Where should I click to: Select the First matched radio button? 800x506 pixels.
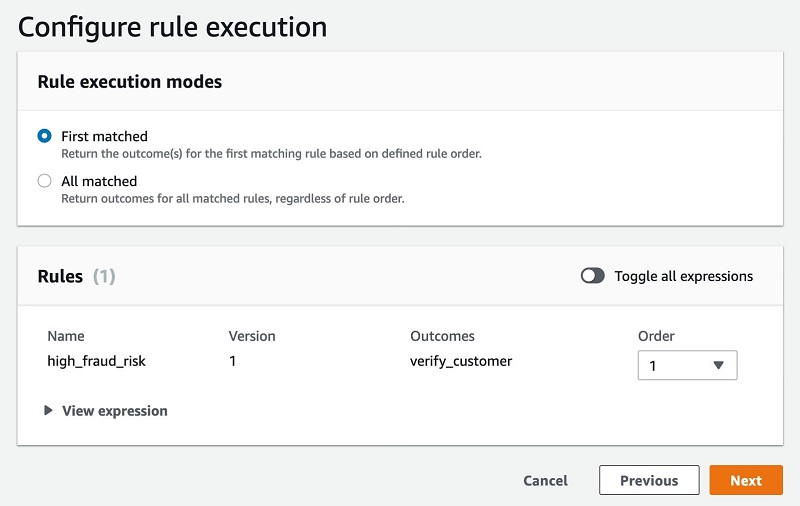[44, 136]
